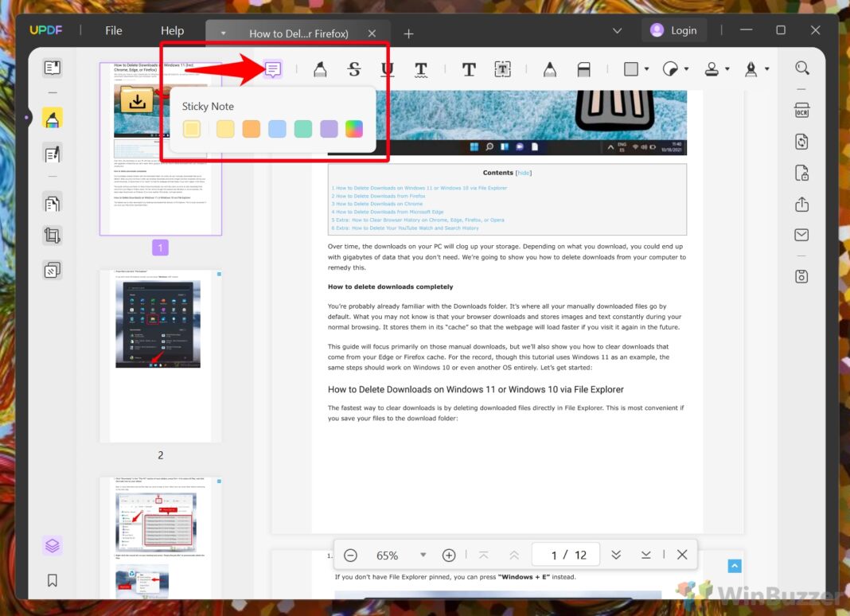
Task: Click the search magnifier icon
Action: 801,68
